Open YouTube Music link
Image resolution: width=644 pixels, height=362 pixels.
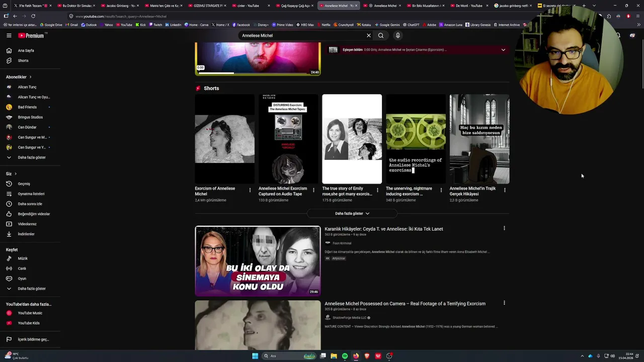point(30,313)
